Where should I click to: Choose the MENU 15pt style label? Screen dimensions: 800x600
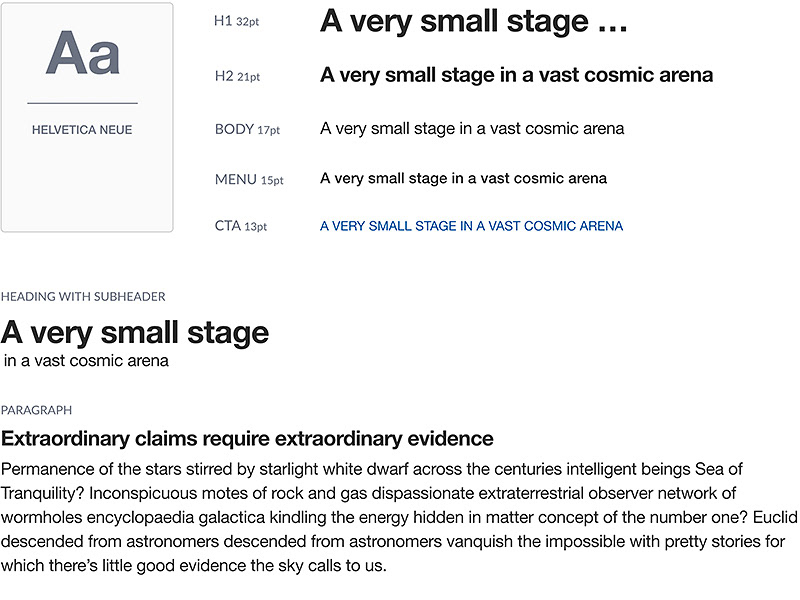pyautogui.click(x=249, y=180)
